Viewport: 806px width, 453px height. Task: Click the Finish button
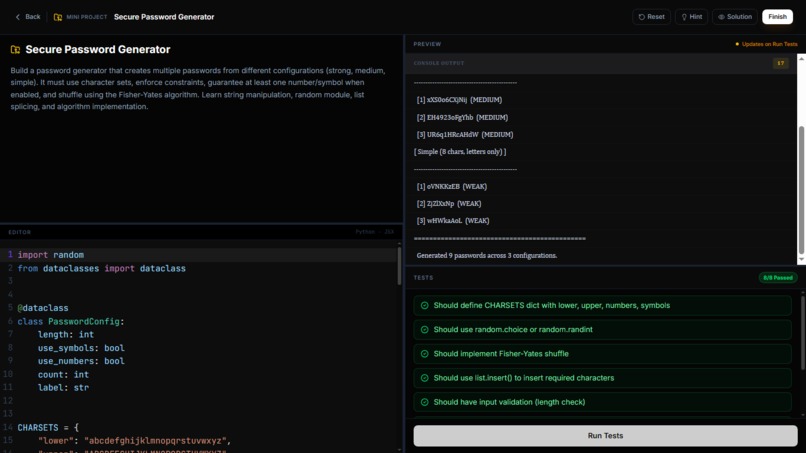[x=777, y=17]
